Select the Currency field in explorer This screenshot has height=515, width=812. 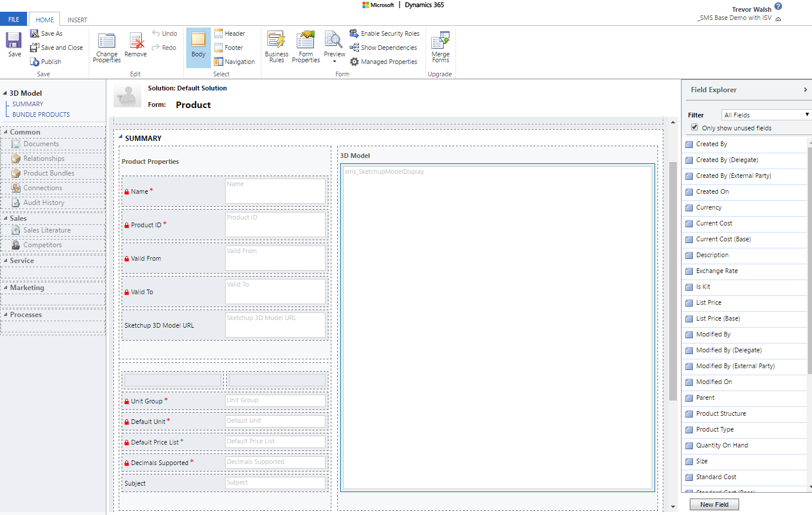(x=744, y=207)
